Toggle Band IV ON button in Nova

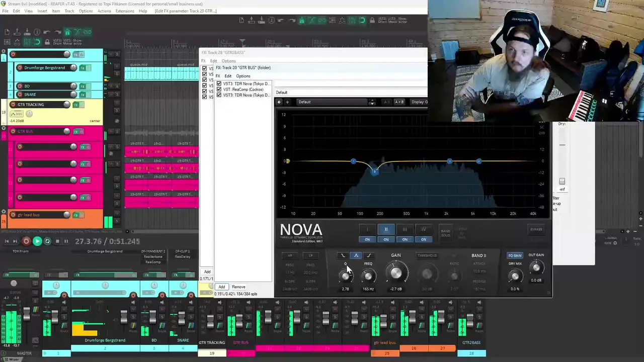tap(423, 239)
